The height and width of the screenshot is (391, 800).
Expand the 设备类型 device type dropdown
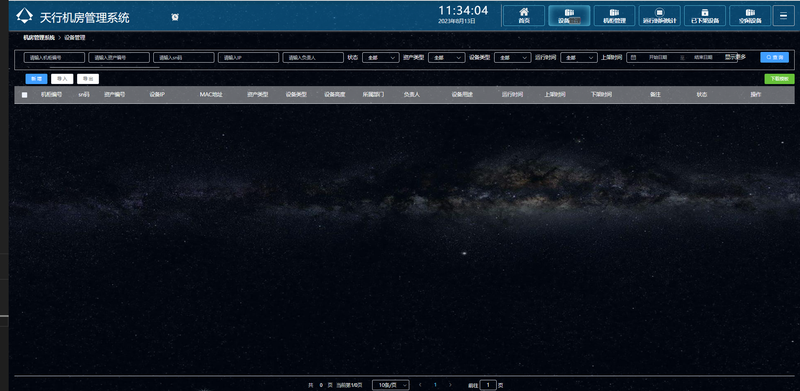pos(513,58)
